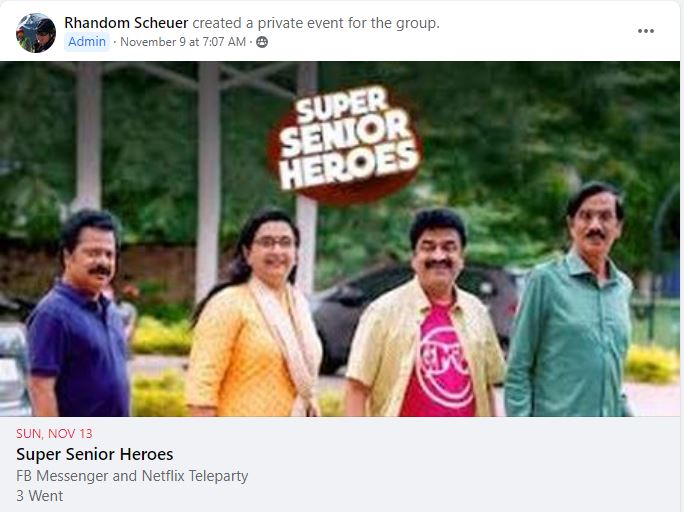Click the group audience privacy icon
This screenshot has height=512, width=684.
pos(262,42)
